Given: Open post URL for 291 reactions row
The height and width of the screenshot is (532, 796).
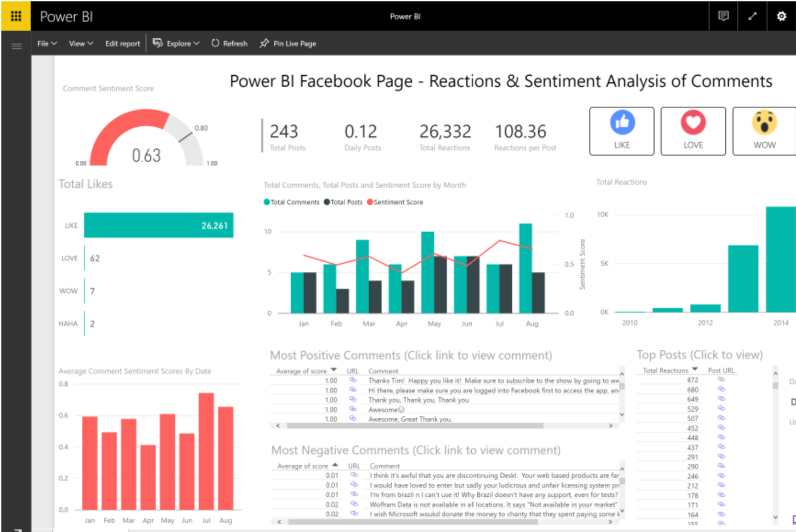Looking at the screenshot, I should 722,457.
